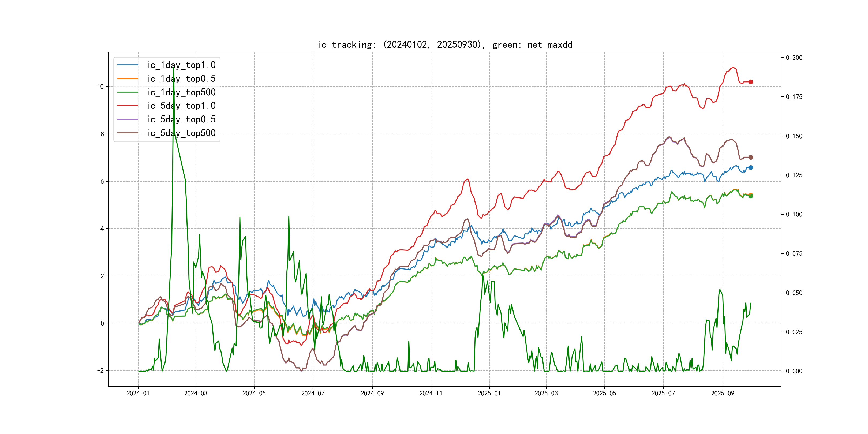Image resolution: width=868 pixels, height=434 pixels.
Task: Click the 2024-11 x-axis tick label
Action: (x=431, y=393)
